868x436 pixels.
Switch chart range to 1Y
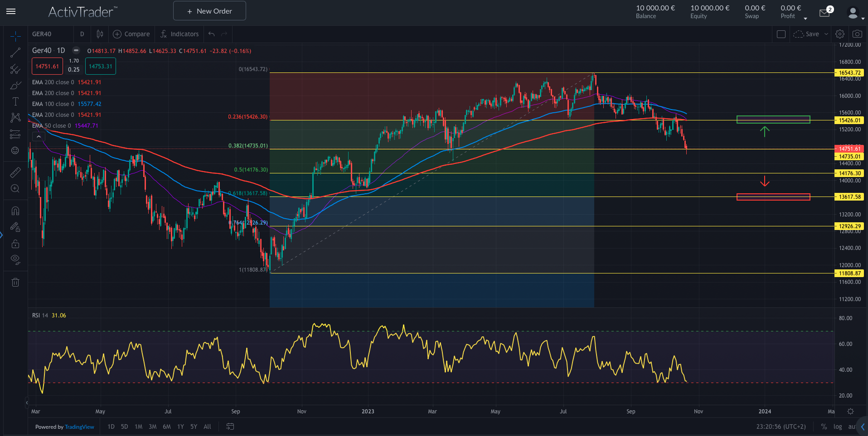pos(180,426)
